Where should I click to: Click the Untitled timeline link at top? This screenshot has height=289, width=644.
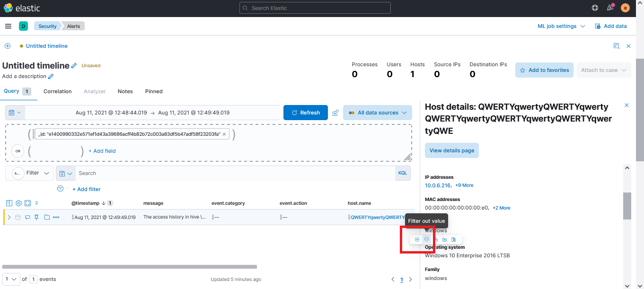[47, 46]
